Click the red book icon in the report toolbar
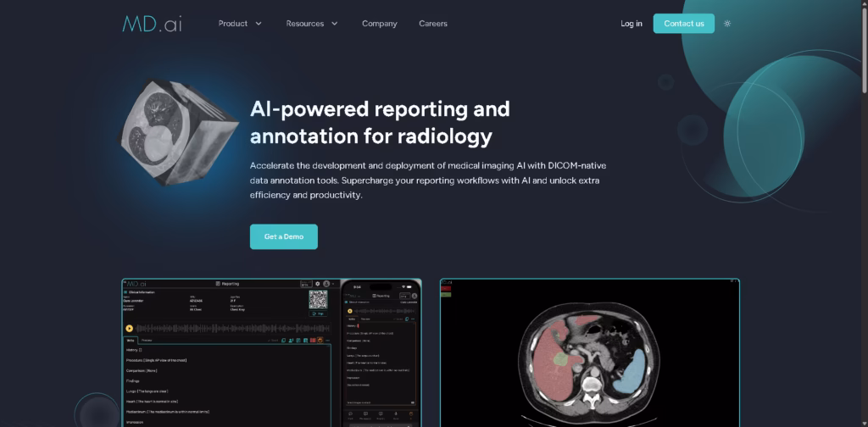The width and height of the screenshot is (868, 427). (313, 341)
